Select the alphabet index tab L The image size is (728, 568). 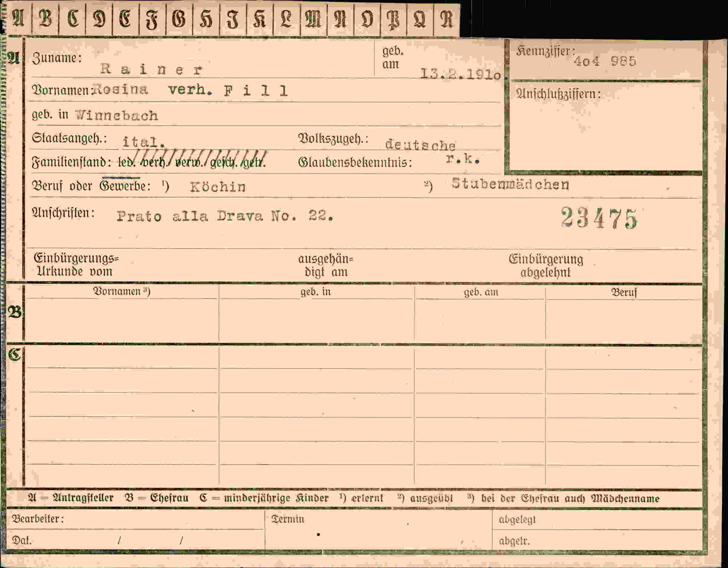tap(287, 19)
